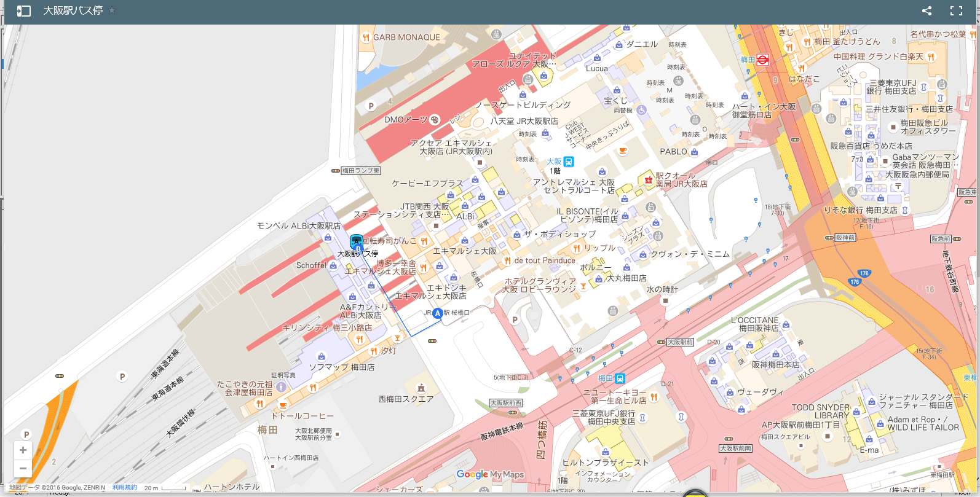Click the share map icon
This screenshot has width=980, height=497.
pos(927,10)
